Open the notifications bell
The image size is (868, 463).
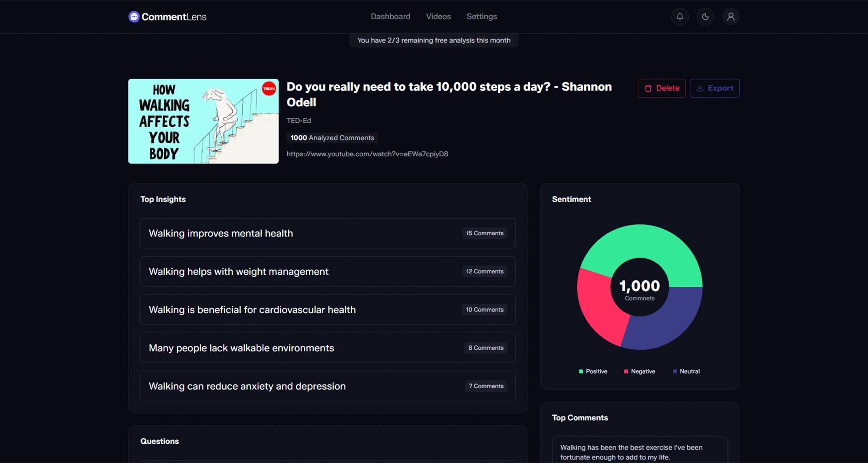click(680, 16)
